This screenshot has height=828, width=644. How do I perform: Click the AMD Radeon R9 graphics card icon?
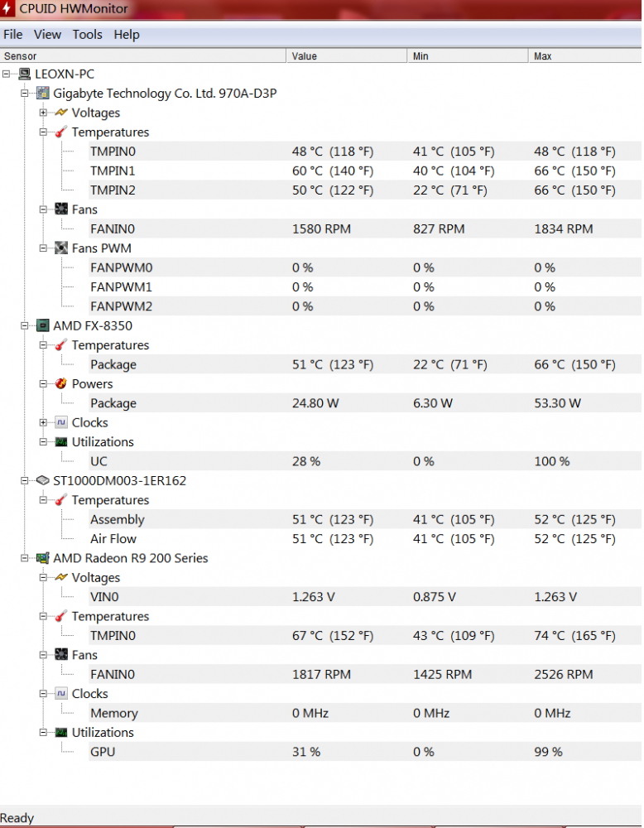42,558
